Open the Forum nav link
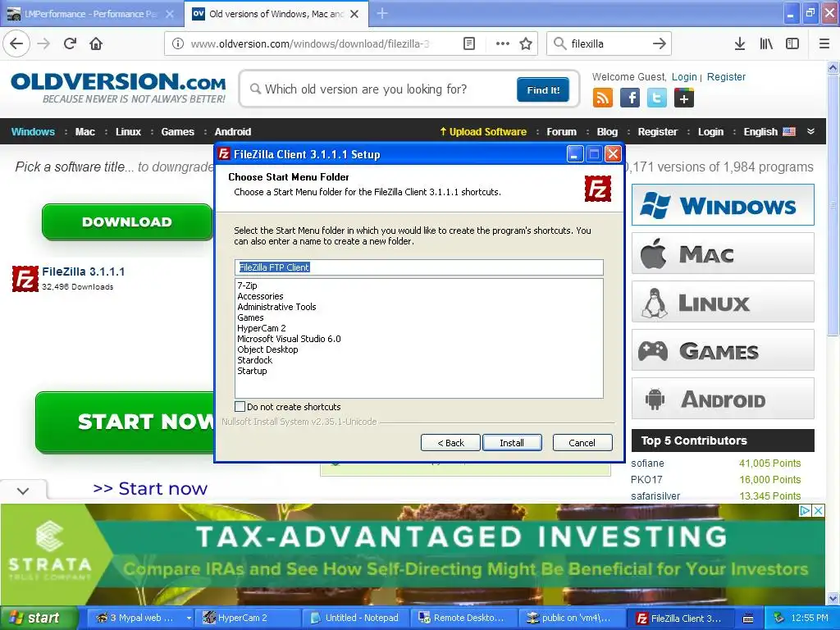The image size is (840, 630). point(561,132)
